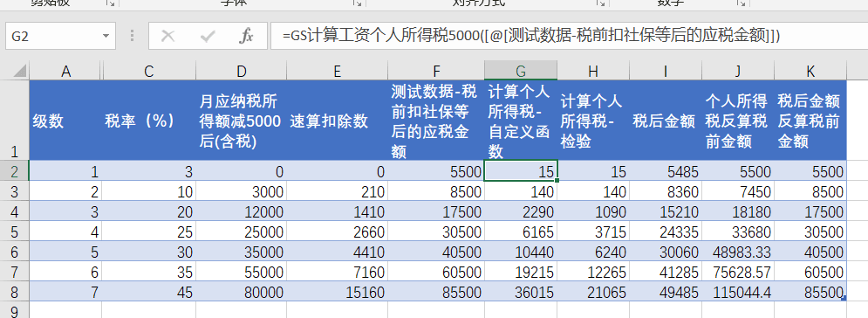Select column I header
This screenshot has width=868, height=318.
click(666, 71)
